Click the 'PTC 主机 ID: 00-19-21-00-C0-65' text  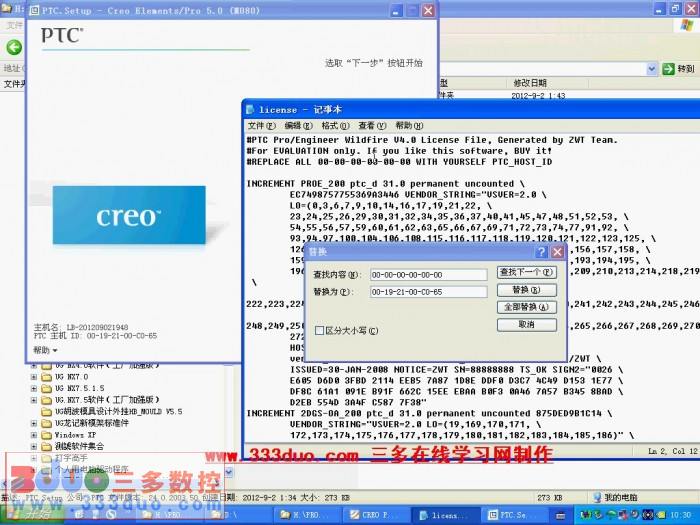tap(96, 336)
